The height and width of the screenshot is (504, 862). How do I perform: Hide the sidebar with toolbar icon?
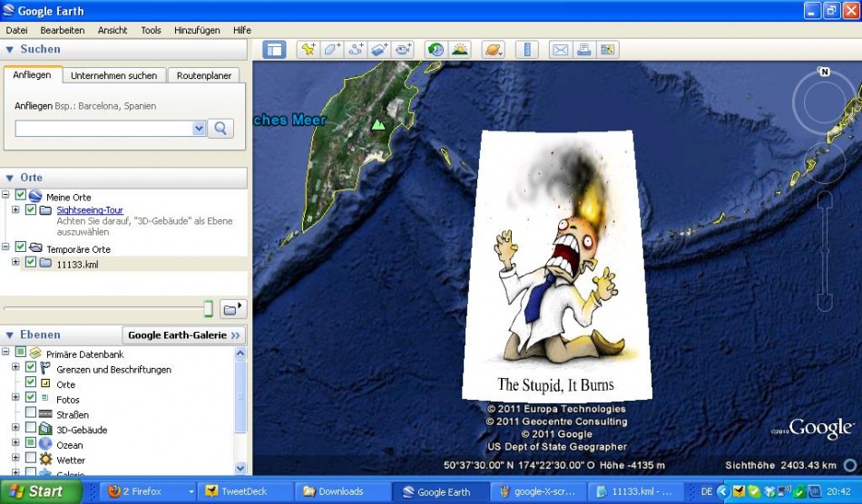click(274, 50)
